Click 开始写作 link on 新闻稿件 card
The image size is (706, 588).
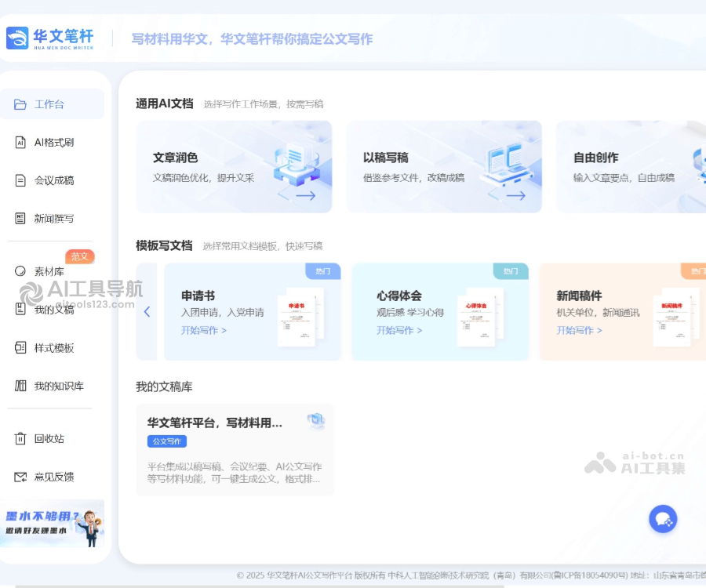coord(579,330)
